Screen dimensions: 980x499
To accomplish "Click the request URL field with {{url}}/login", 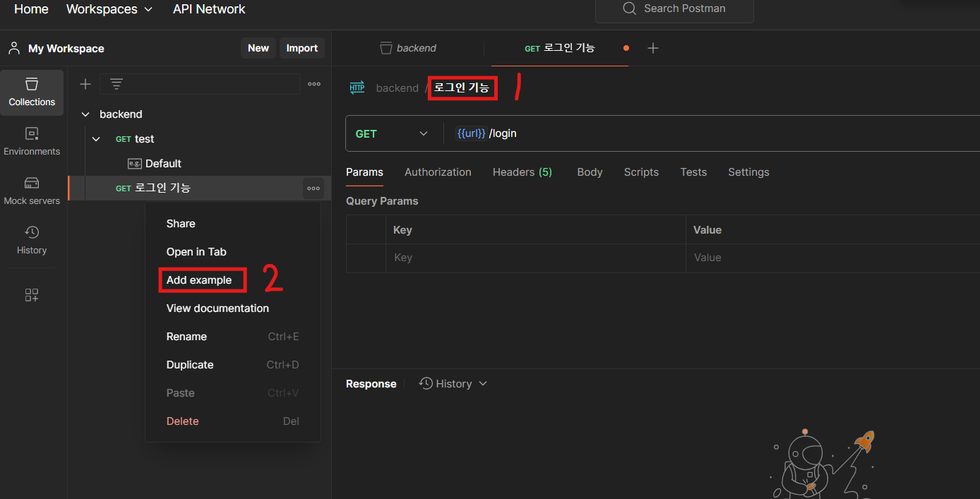I will point(711,133).
